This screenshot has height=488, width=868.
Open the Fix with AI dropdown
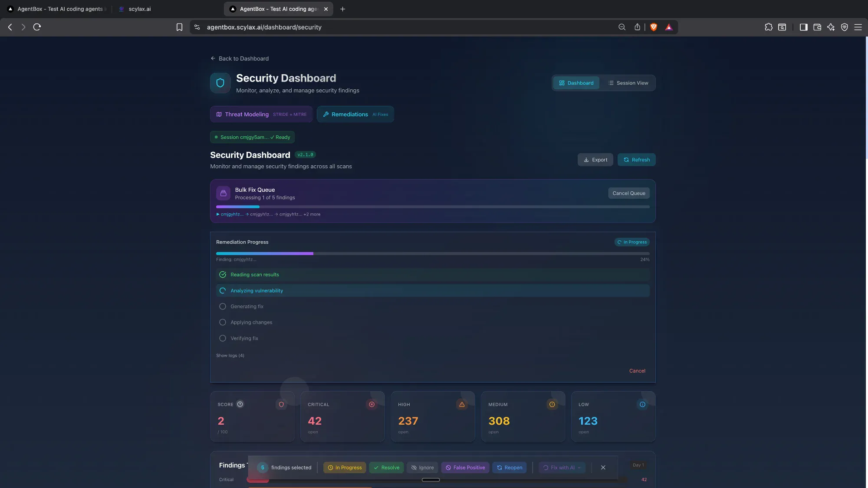[562, 468]
